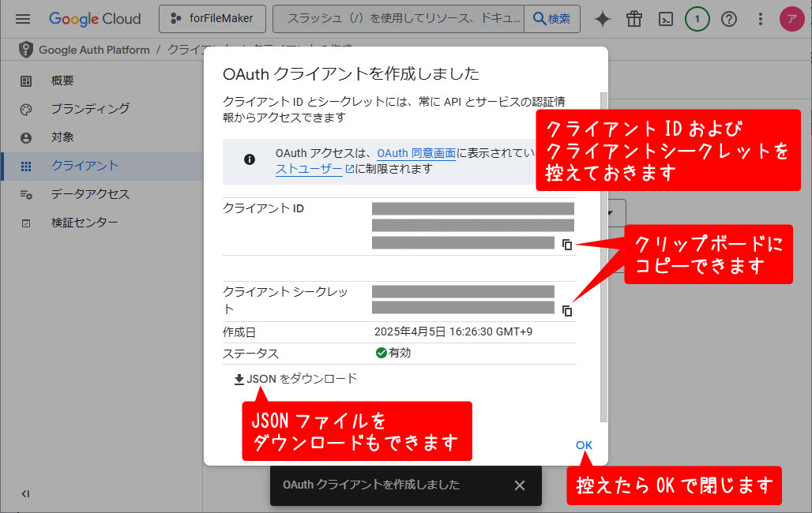Open the account avatar menu
812x513 pixels.
coord(791,19)
